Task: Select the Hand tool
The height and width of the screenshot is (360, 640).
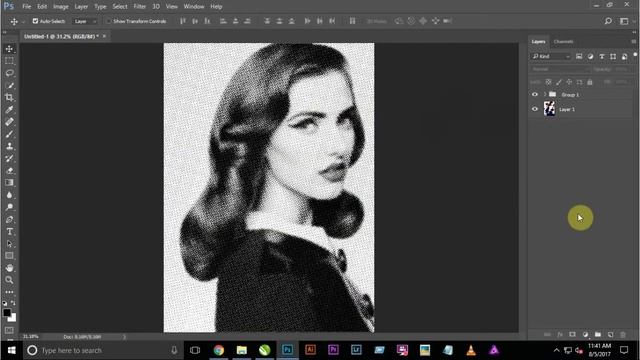Action: 9,268
